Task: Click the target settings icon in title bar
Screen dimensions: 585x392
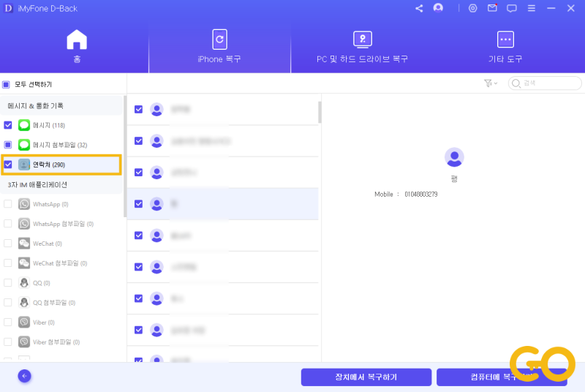Action: pyautogui.click(x=472, y=8)
